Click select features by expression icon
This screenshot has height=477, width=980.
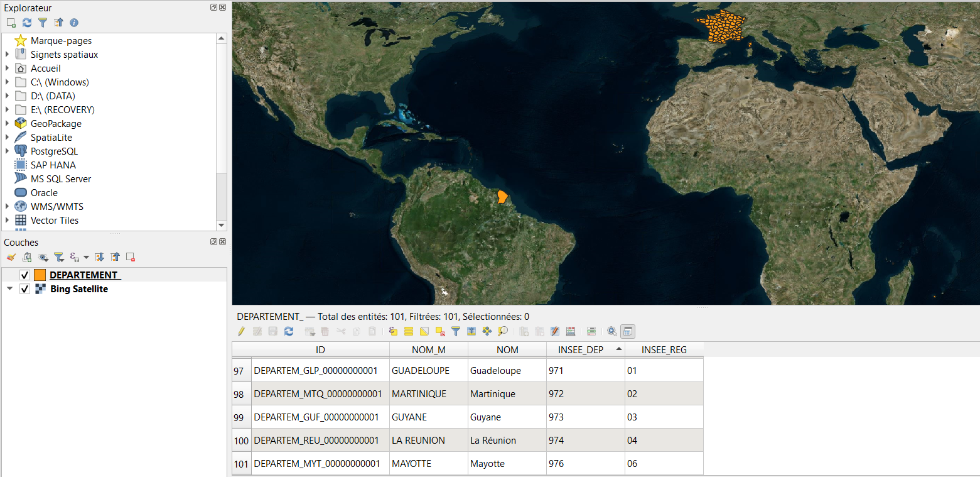(394, 331)
